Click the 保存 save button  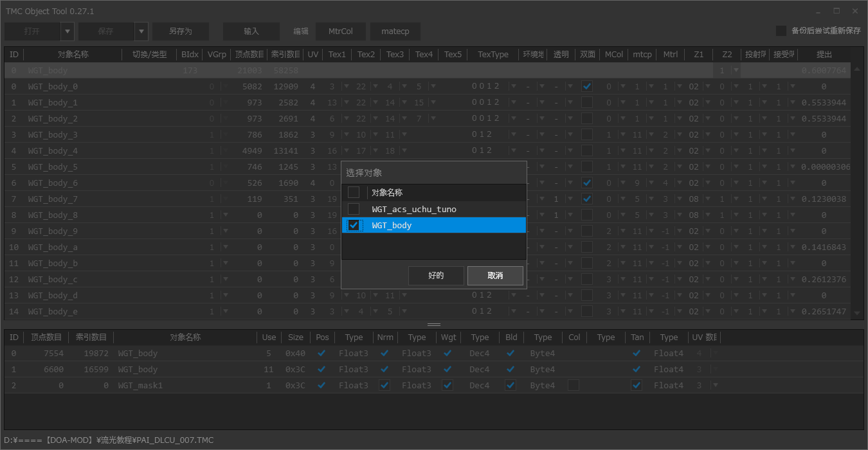[106, 31]
